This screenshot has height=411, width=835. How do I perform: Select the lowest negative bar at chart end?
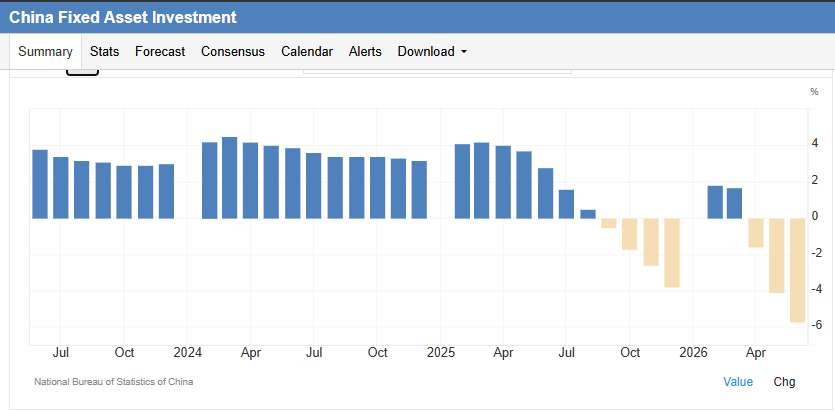[797, 270]
